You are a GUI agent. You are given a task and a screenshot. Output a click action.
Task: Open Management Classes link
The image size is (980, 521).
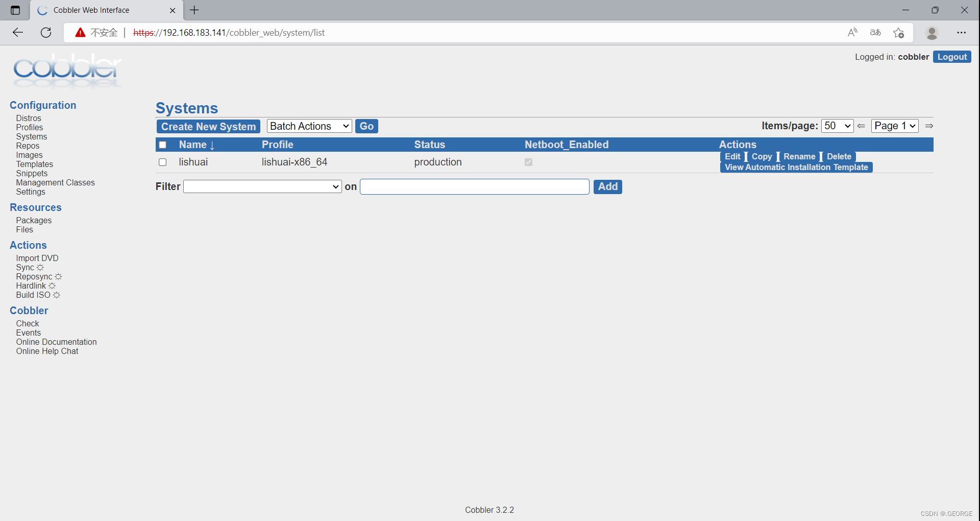(55, 182)
